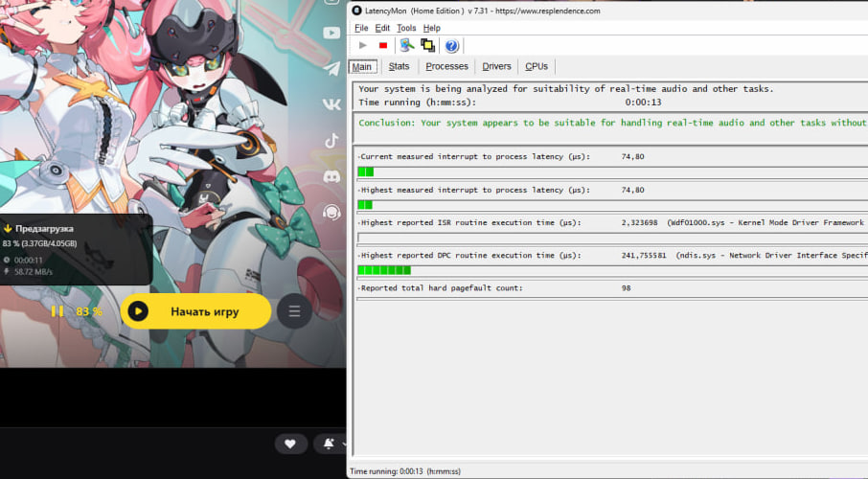Pause the preload download at 83 %
This screenshot has width=868, height=479.
click(x=57, y=311)
